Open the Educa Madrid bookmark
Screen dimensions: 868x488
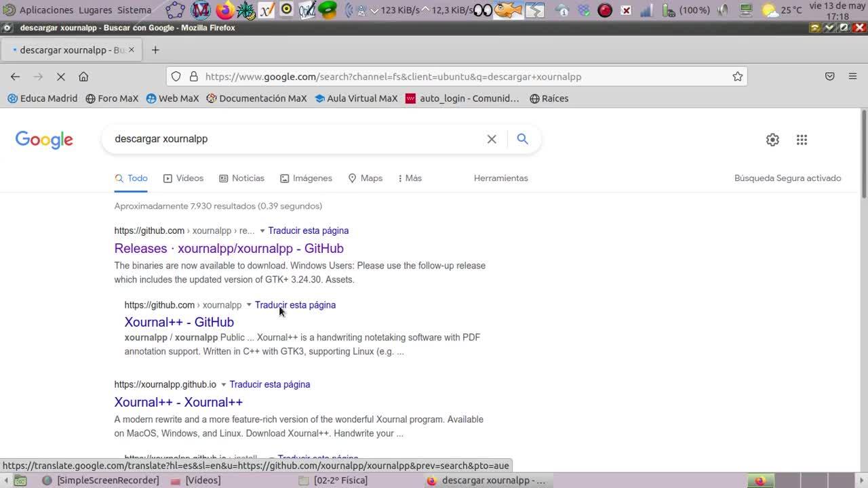point(43,98)
